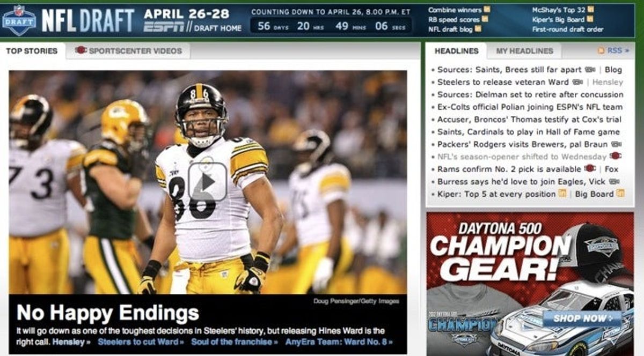The height and width of the screenshot is (356, 644).
Task: Open the RSS link
Action: click(618, 50)
